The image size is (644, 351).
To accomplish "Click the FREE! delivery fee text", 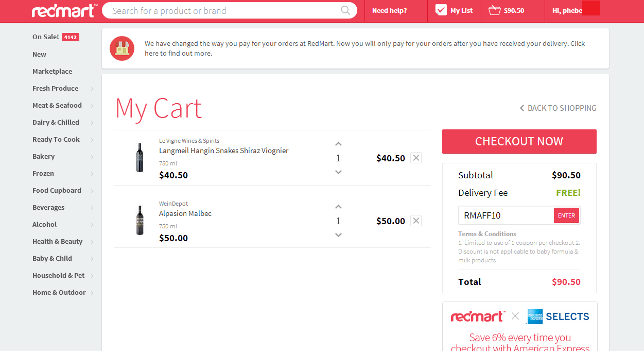I will point(568,193).
